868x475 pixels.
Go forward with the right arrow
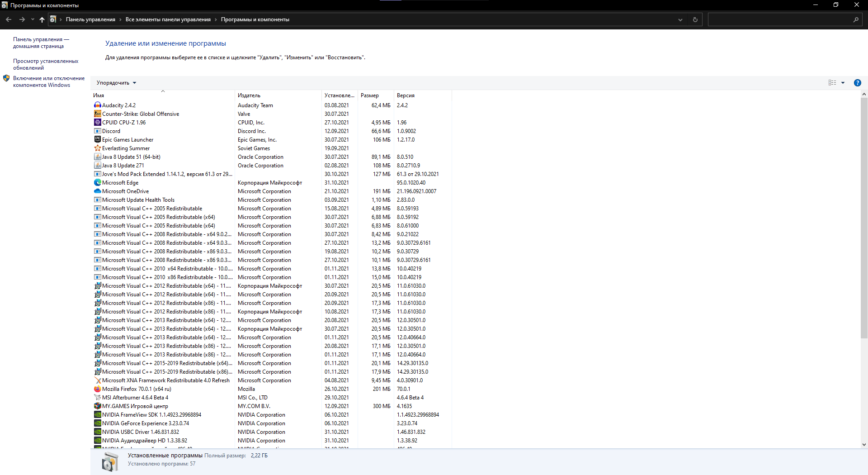coord(22,19)
